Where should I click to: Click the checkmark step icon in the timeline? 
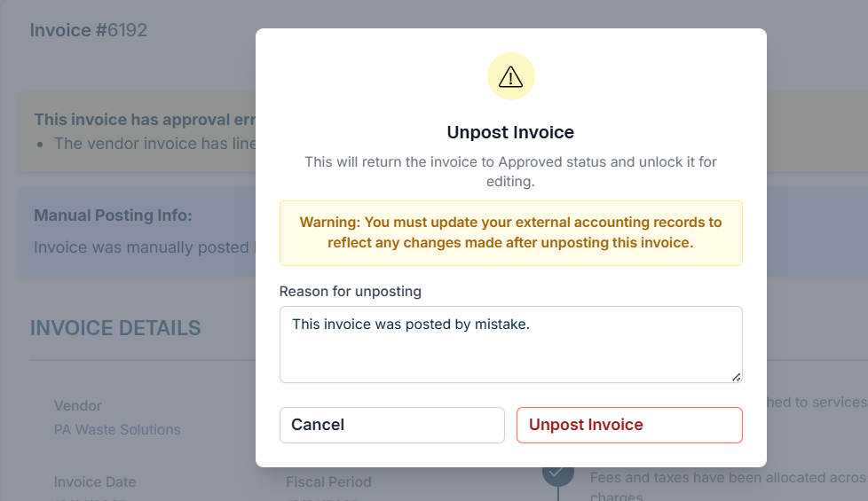[x=557, y=472]
